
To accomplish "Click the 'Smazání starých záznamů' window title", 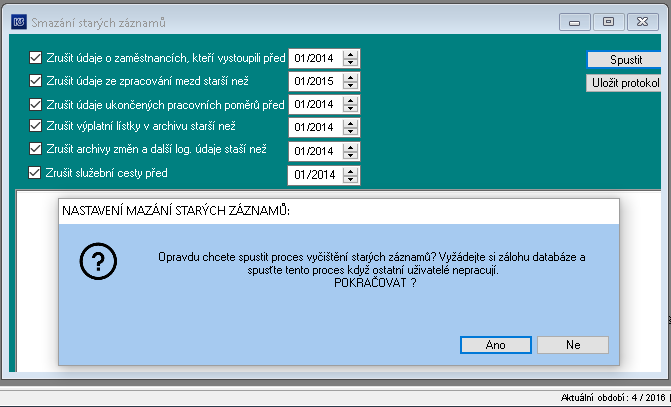I will (98, 23).
